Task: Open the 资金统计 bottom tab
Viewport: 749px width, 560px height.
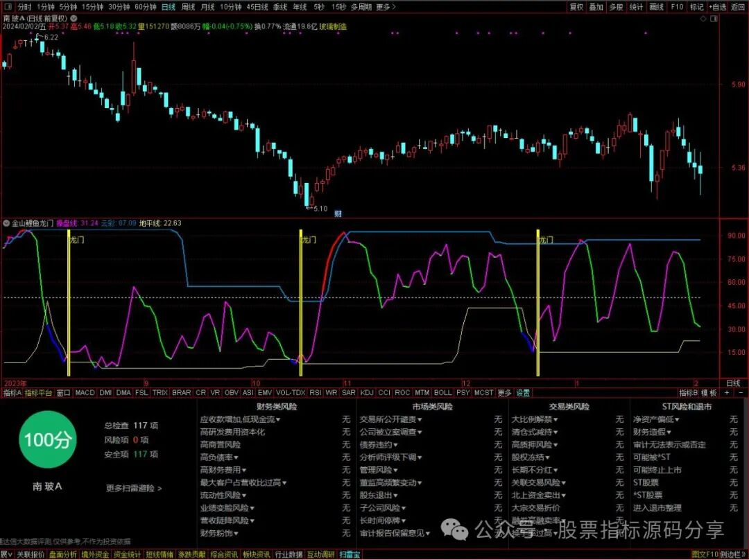Action: (x=127, y=554)
